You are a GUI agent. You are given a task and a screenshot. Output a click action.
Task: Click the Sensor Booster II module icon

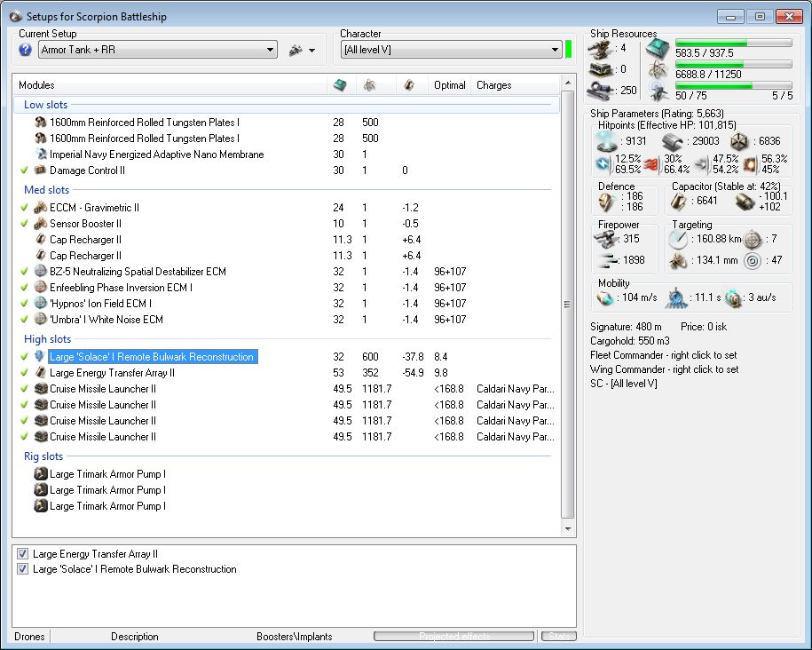[x=41, y=224]
